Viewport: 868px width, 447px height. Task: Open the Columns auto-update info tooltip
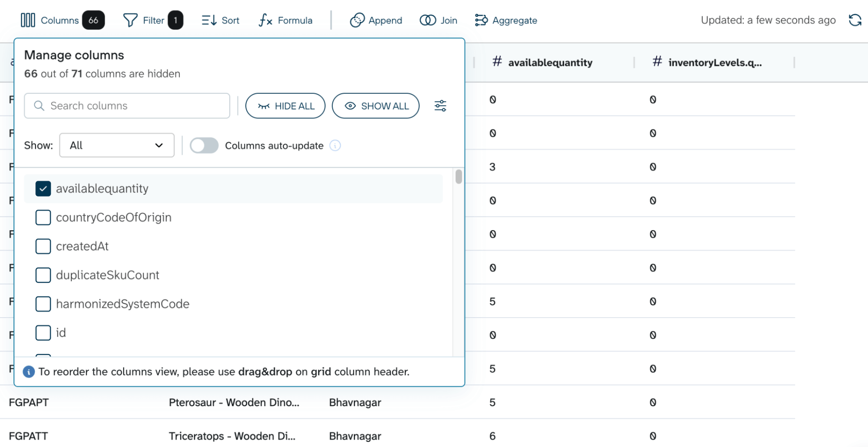[x=335, y=146]
